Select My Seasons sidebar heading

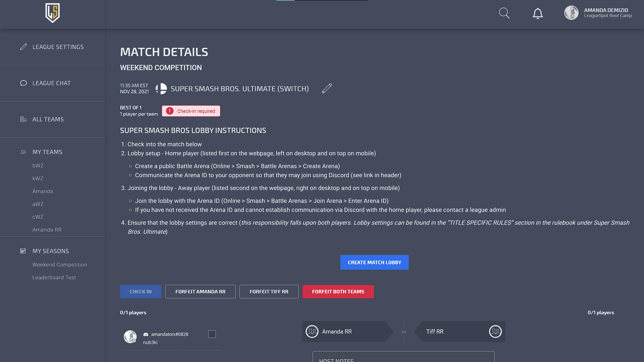51,251
